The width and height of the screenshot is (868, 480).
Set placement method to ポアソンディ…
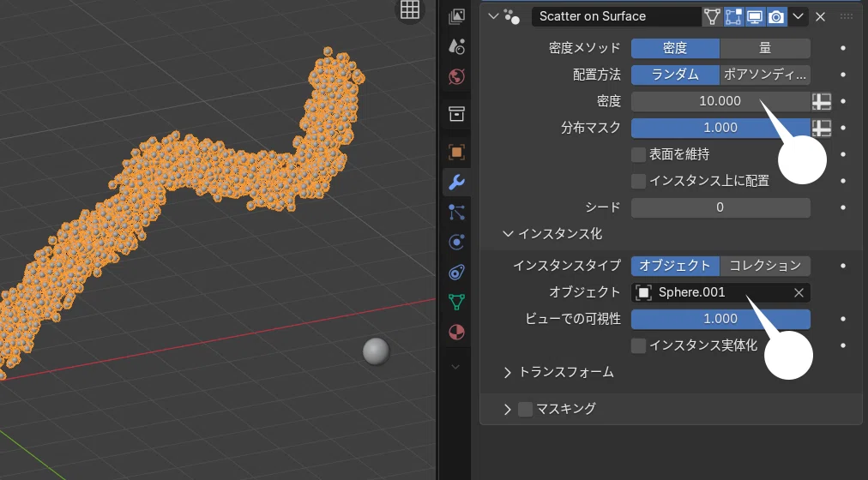click(765, 75)
